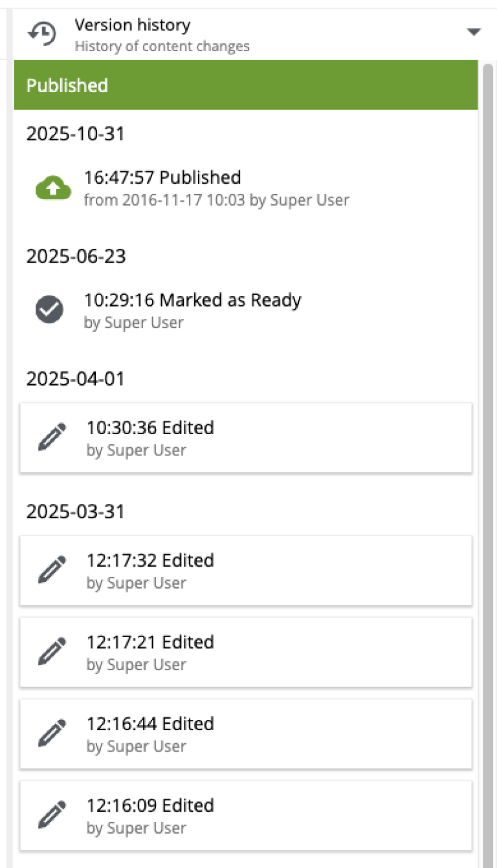Click the Marked as Ready checkmark icon
Image resolution: width=497 pixels, height=868 pixels.
tap(49, 310)
